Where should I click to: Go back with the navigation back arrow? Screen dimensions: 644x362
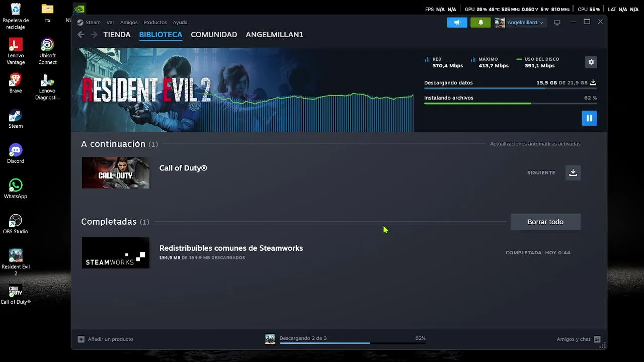point(81,35)
